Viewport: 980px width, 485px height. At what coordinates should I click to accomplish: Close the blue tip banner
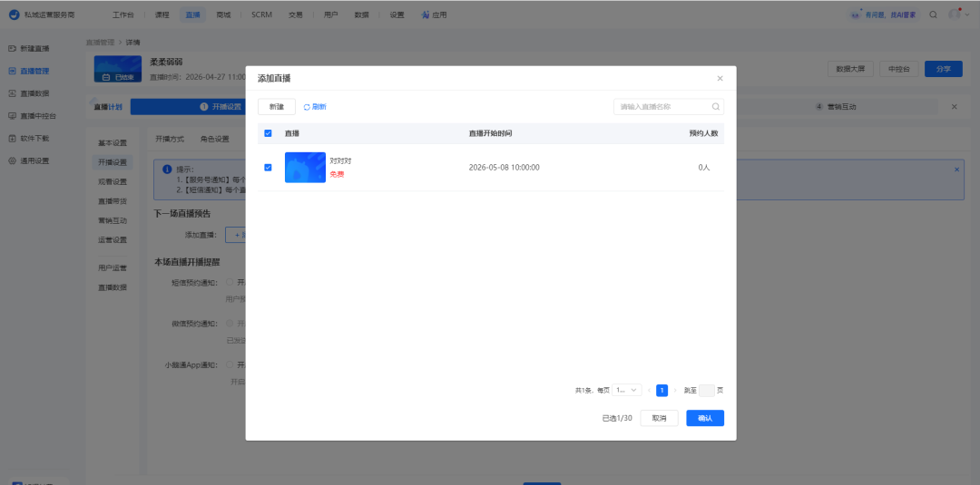tap(957, 170)
